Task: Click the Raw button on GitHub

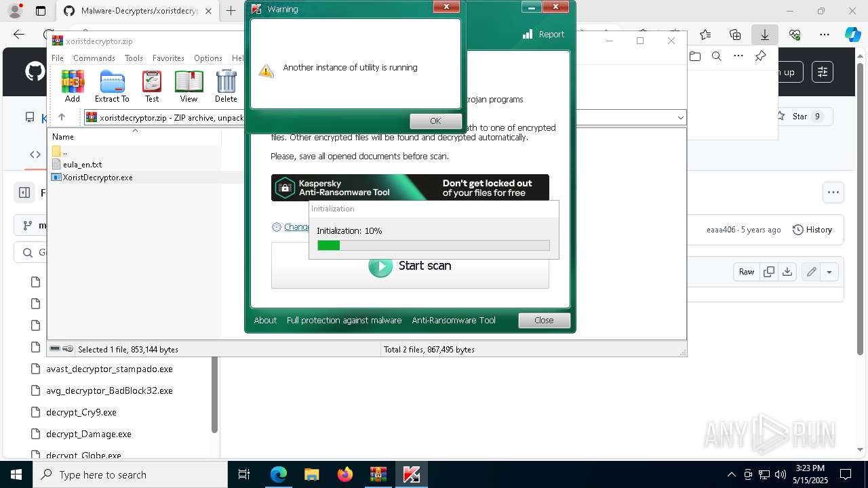Action: [x=747, y=272]
